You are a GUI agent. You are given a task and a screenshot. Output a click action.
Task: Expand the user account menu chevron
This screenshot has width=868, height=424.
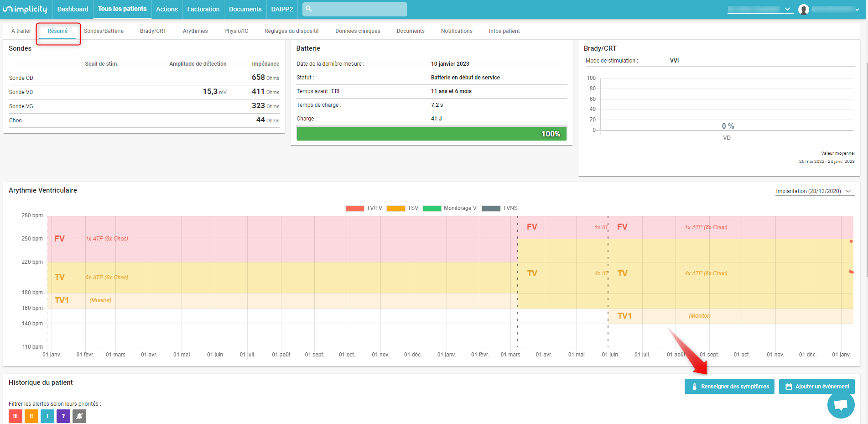[x=858, y=10]
